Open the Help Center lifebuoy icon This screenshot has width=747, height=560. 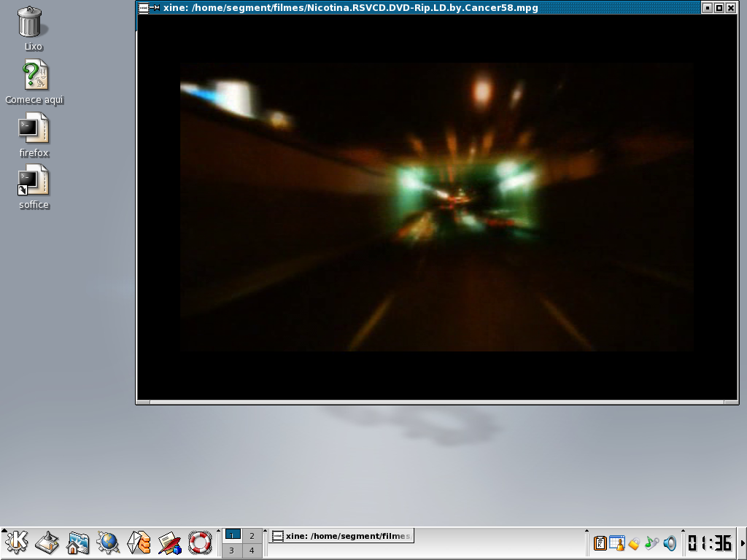(x=200, y=542)
